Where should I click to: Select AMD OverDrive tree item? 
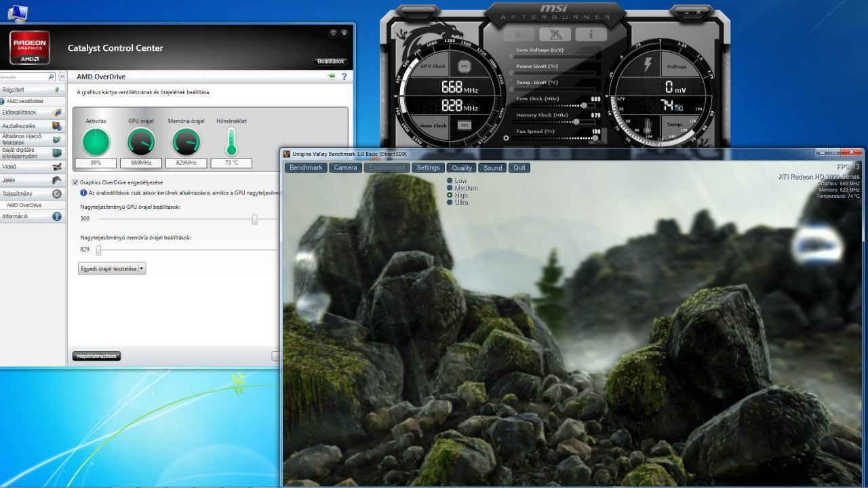pos(24,205)
